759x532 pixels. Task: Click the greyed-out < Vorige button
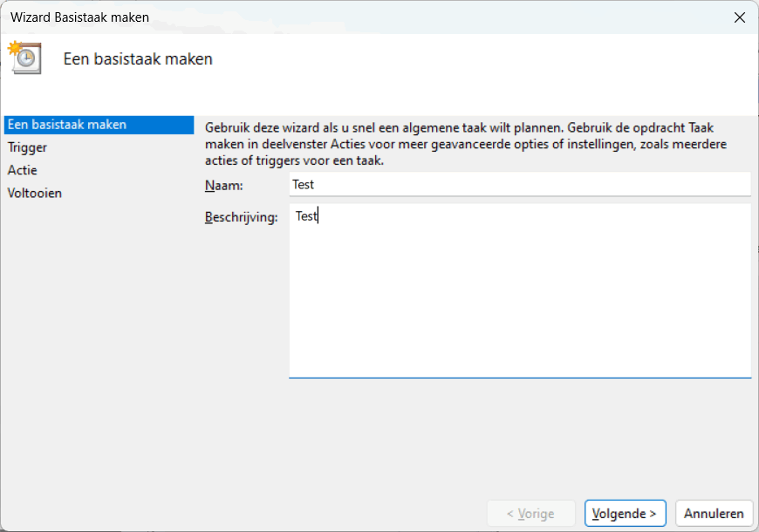530,514
